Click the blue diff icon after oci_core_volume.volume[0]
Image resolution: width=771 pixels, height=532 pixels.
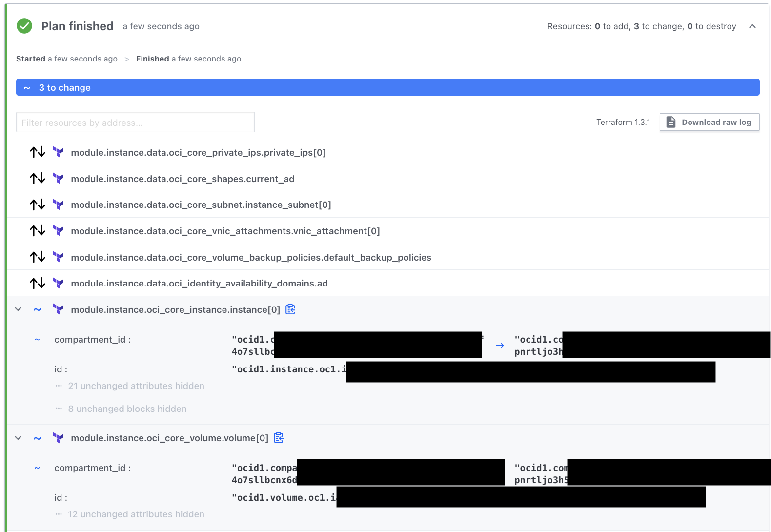[279, 438]
